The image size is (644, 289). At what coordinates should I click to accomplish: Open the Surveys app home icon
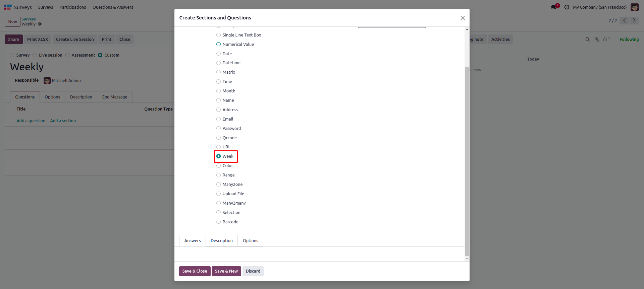click(x=8, y=7)
